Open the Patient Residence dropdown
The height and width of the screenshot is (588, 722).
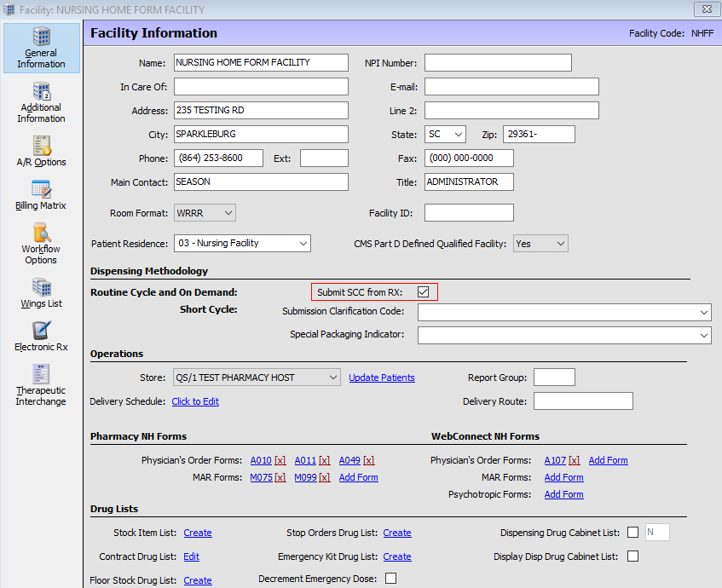click(x=303, y=244)
